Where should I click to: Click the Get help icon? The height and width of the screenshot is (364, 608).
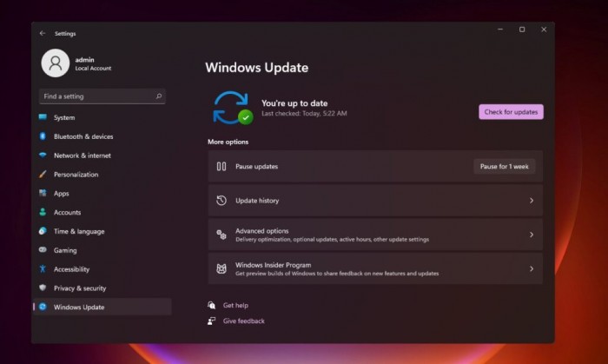(x=211, y=305)
